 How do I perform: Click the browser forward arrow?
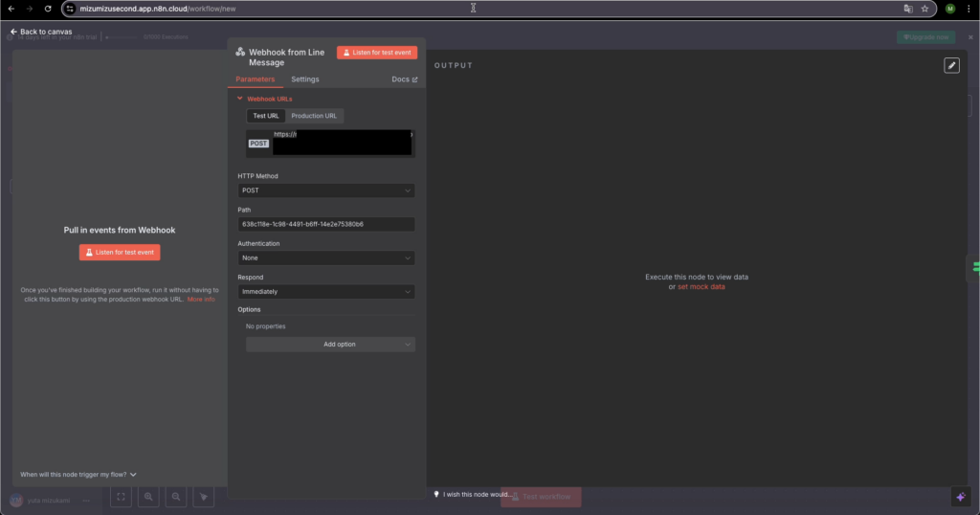[30, 9]
